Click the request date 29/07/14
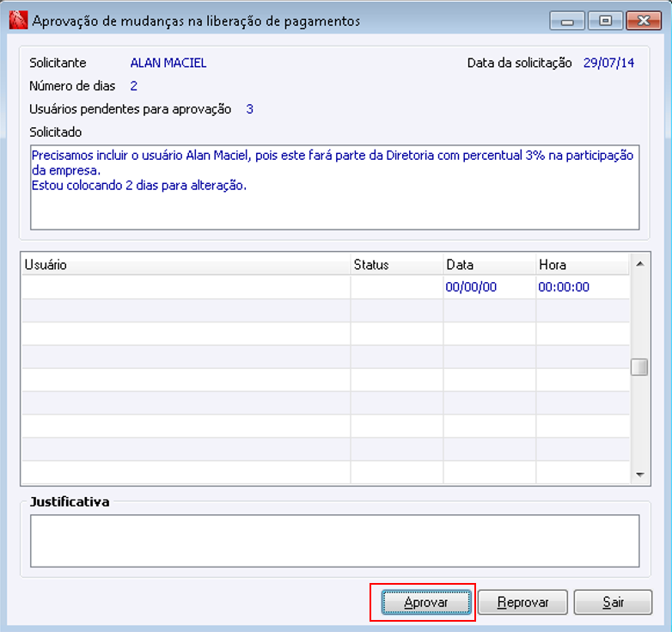The width and height of the screenshot is (672, 632). (x=608, y=63)
